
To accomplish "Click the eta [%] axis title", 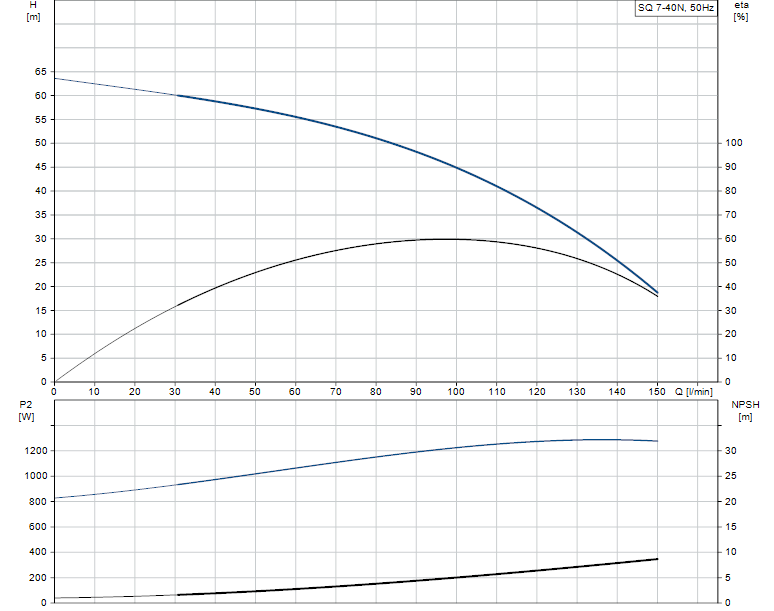I will (x=740, y=12).
